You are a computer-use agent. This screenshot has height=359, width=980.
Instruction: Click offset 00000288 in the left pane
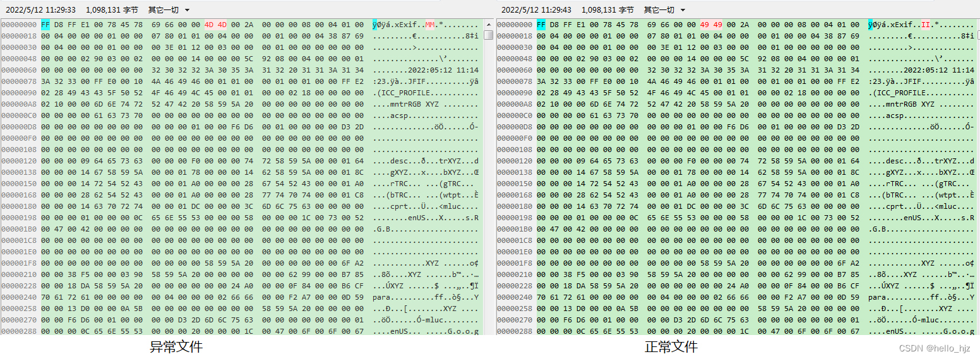19,331
